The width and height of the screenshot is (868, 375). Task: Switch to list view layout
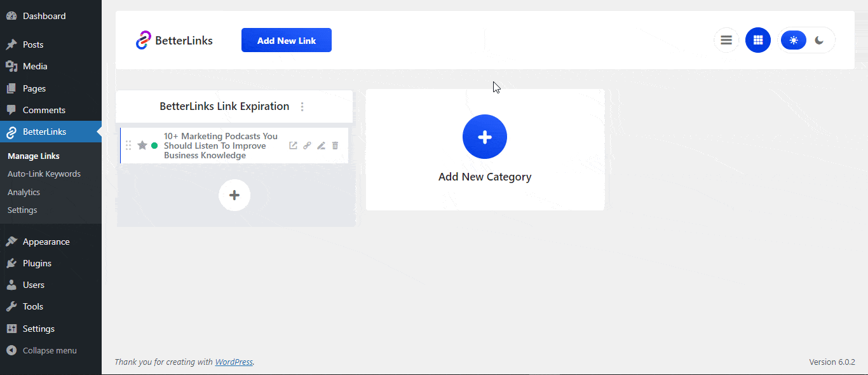coord(726,40)
